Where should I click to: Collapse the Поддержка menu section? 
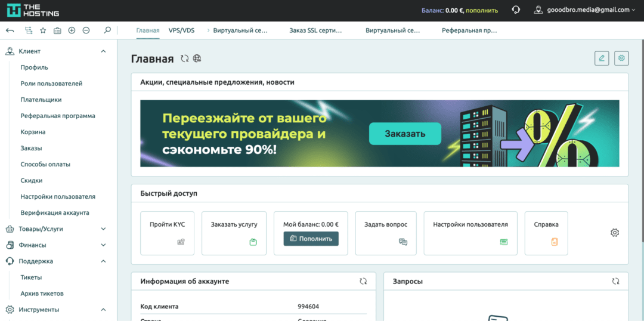click(104, 261)
